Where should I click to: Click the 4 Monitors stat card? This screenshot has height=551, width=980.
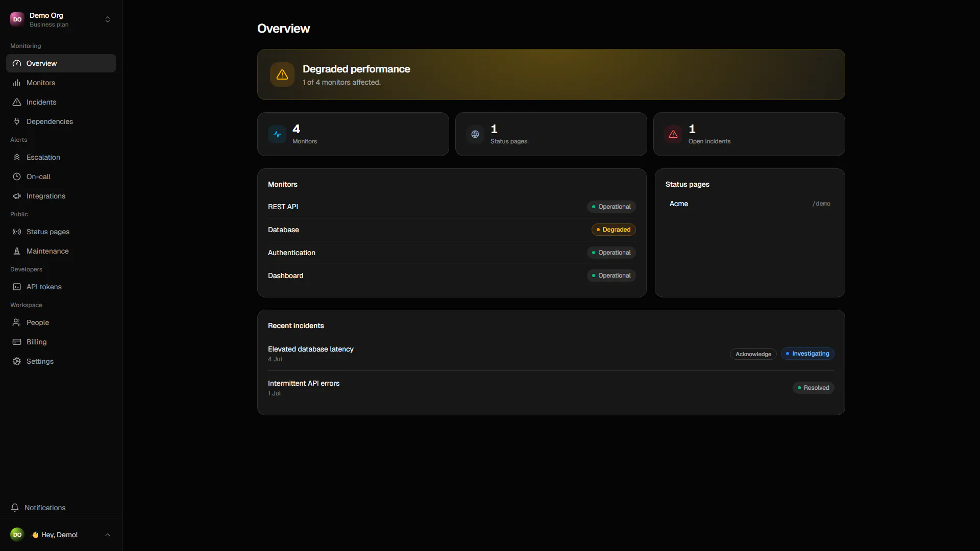pos(353,134)
